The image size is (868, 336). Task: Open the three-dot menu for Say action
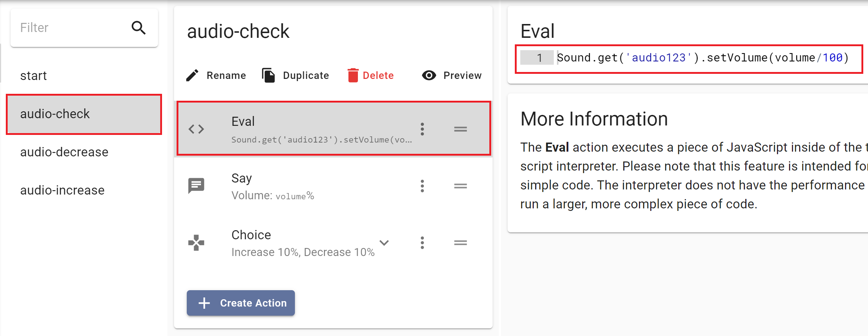(422, 186)
